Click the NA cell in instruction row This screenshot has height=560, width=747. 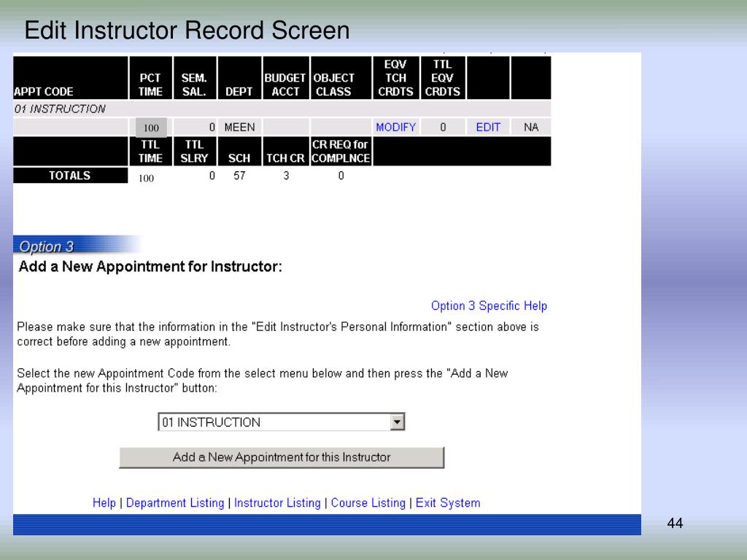(531, 127)
